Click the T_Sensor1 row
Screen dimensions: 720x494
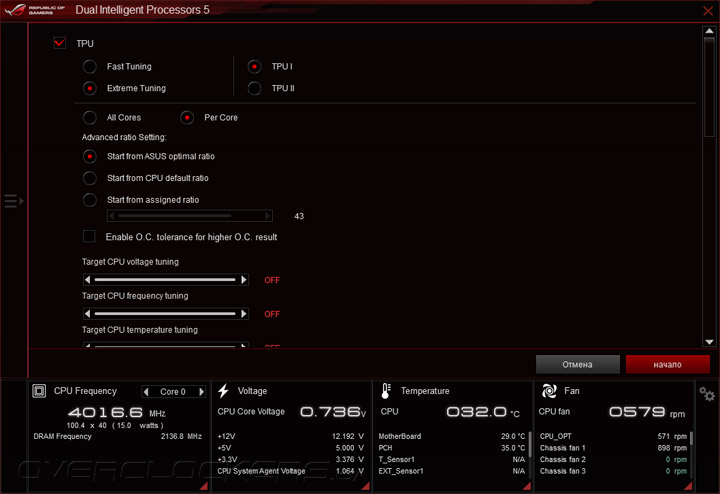[452, 459]
